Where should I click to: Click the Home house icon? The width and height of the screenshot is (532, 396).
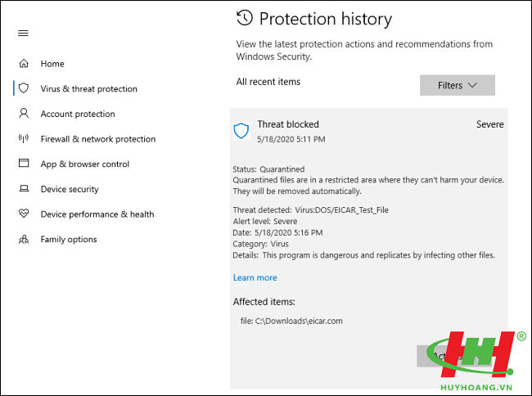(x=24, y=63)
